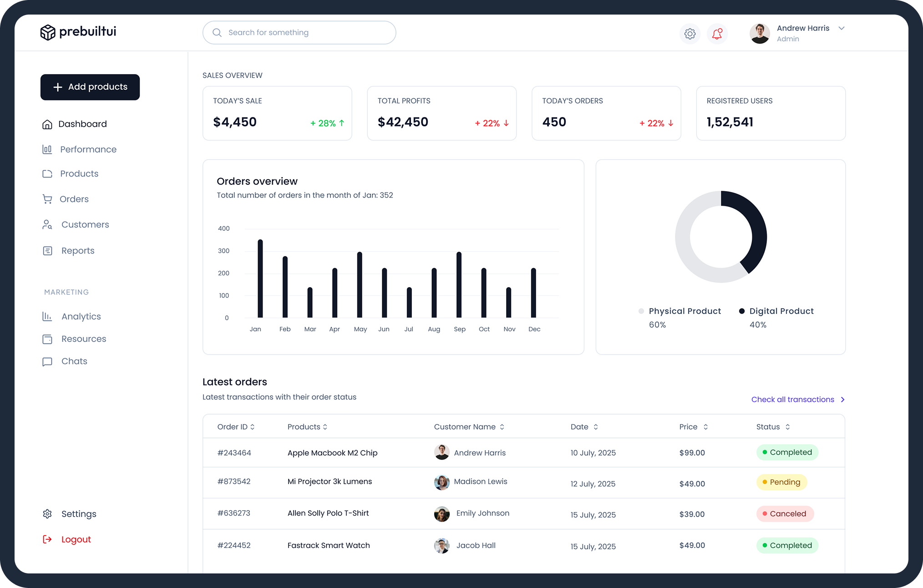The width and height of the screenshot is (923, 588).
Task: Go to Reports in the sidebar
Action: click(x=78, y=251)
